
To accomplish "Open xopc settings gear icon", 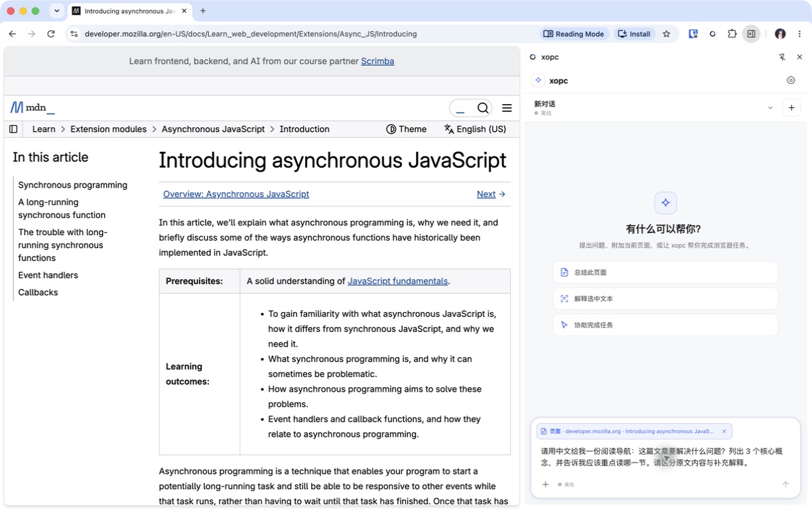I will (791, 80).
